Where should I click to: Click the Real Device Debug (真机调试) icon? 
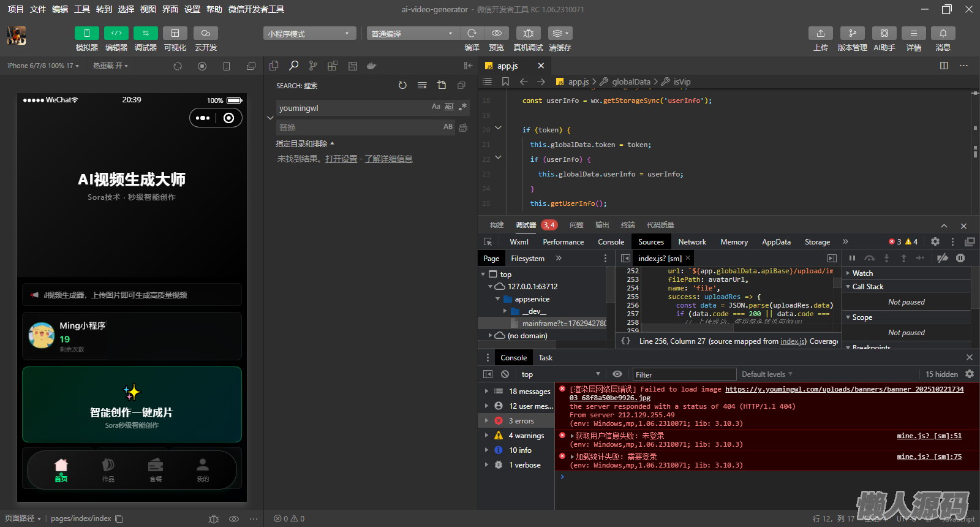(x=528, y=34)
